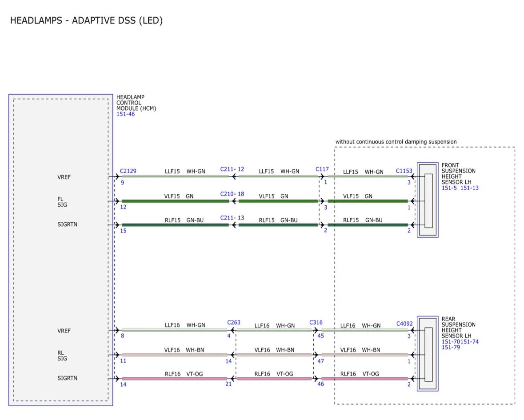Click the C1153 connector link

pyautogui.click(x=404, y=171)
